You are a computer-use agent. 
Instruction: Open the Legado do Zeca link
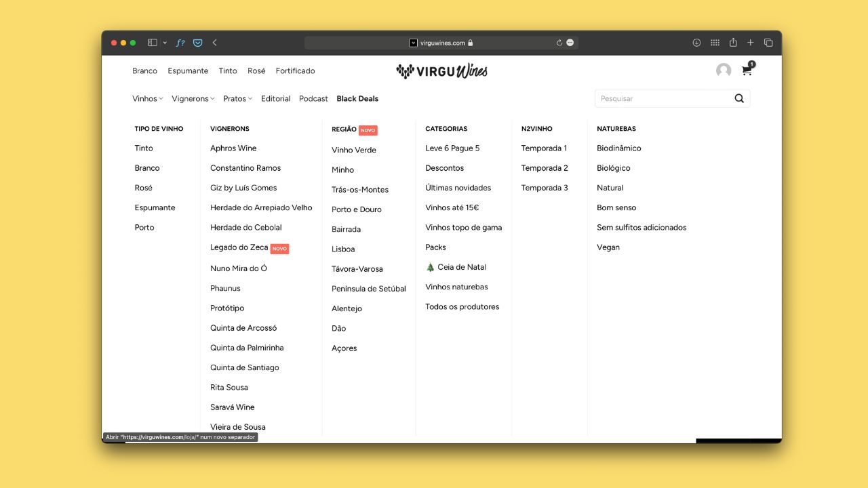(x=239, y=247)
